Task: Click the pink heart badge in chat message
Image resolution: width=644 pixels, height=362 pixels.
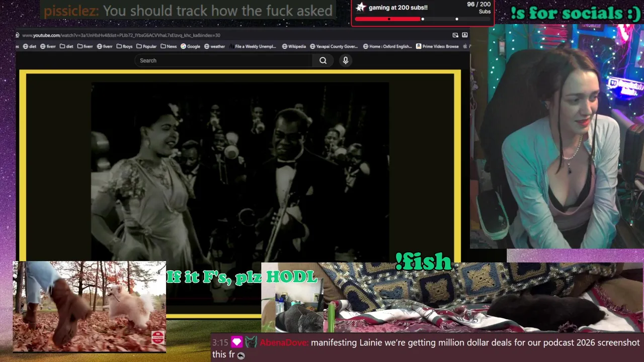Action: pyautogui.click(x=236, y=343)
